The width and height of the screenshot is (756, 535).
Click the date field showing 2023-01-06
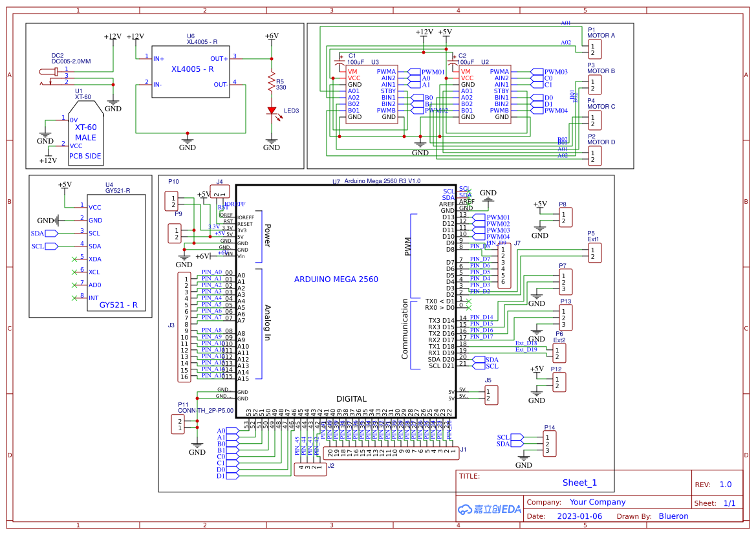tap(579, 516)
